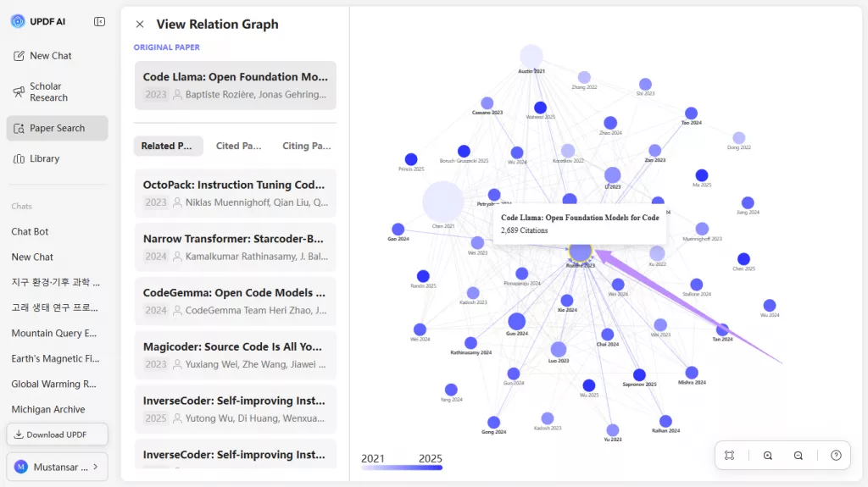This screenshot has height=487, width=868.
Task: Close the View Relation Graph panel
Action: coord(140,25)
